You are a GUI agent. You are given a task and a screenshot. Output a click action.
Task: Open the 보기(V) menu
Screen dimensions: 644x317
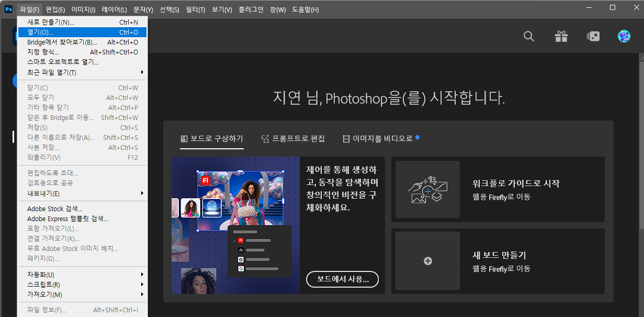click(x=222, y=10)
